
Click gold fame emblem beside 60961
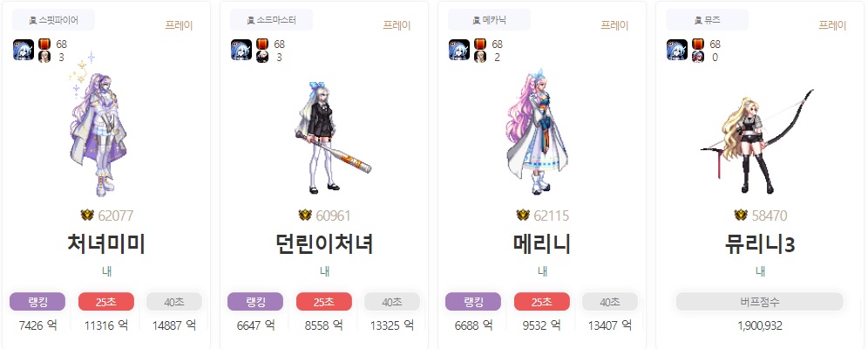[305, 215]
